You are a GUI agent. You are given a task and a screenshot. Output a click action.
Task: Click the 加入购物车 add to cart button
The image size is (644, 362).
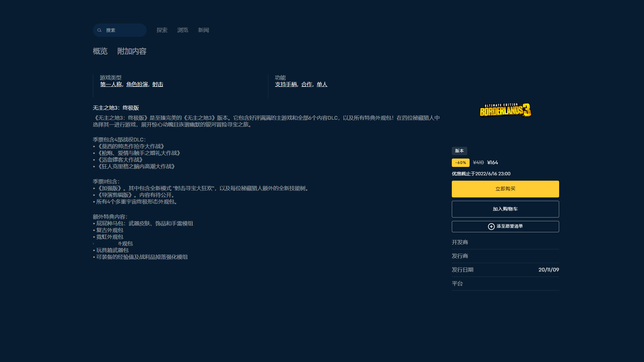point(505,209)
